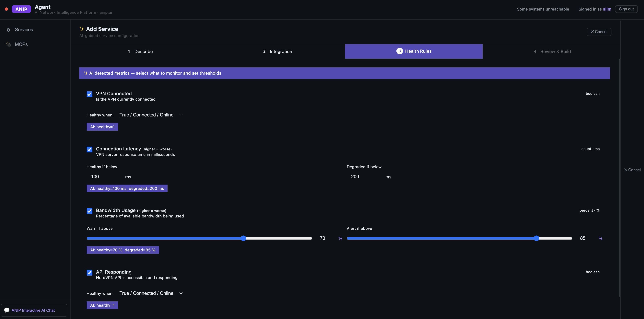This screenshot has width=644, height=319.
Task: Click the Sign out button
Action: pyautogui.click(x=626, y=9)
